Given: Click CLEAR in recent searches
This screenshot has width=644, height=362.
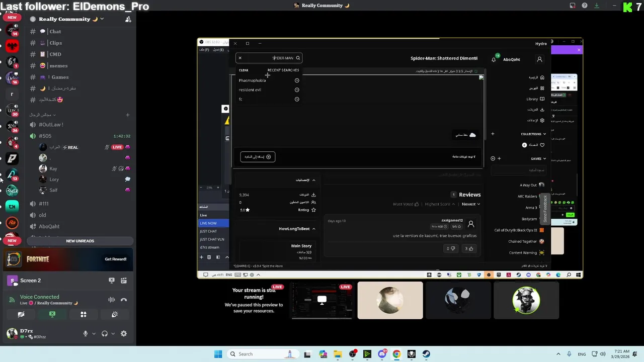Looking at the screenshot, I should (x=244, y=70).
